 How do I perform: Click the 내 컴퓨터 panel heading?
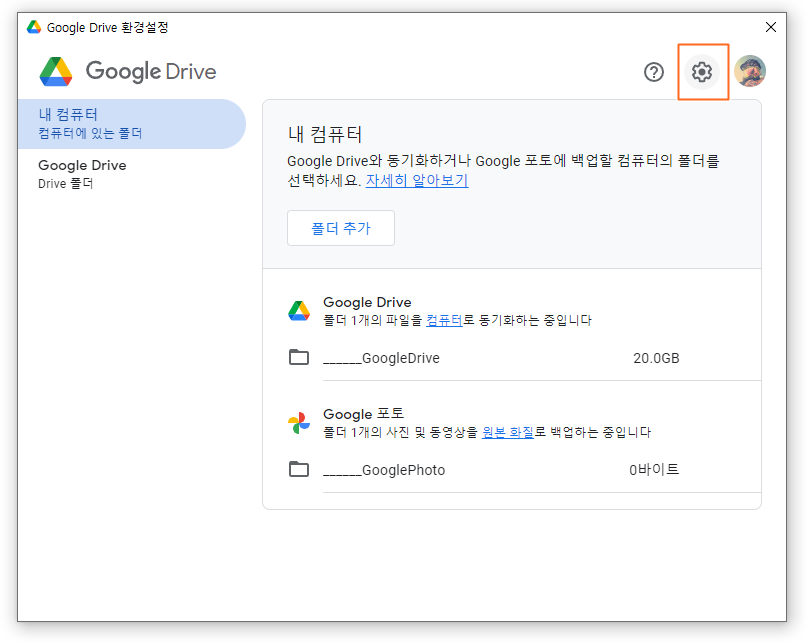point(325,134)
